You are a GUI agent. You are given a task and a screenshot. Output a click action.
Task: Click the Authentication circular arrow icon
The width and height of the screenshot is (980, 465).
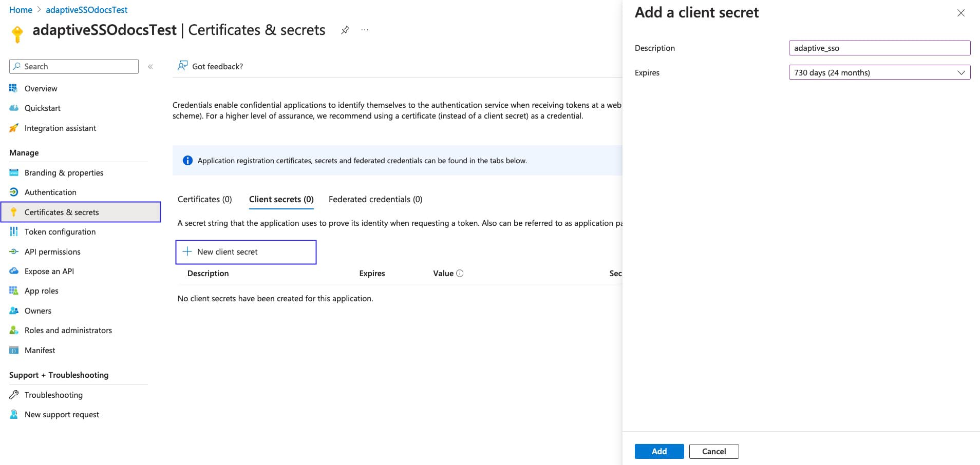pyautogui.click(x=14, y=192)
